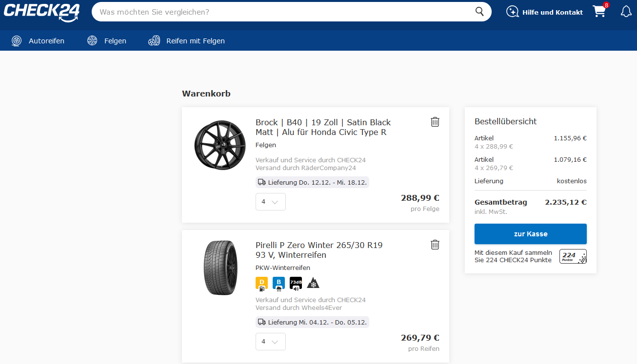The width and height of the screenshot is (637, 364).
Task: Open the Autoreifen menu
Action: coord(46,41)
